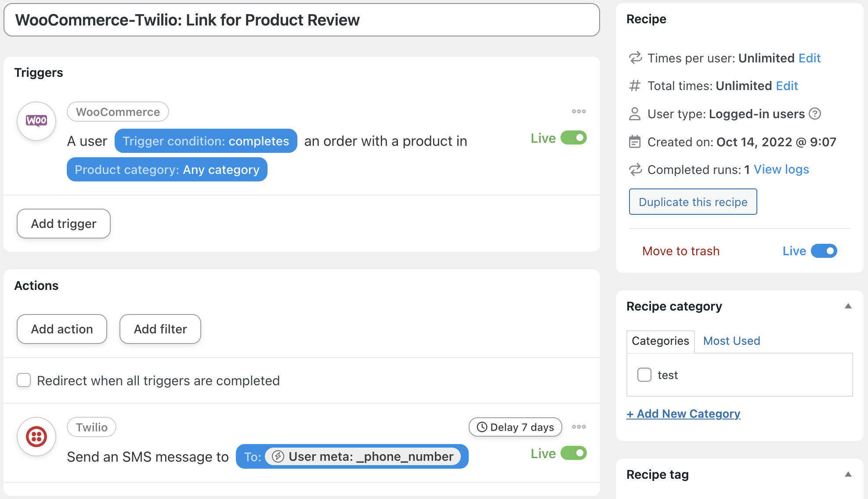The height and width of the screenshot is (499, 868).
Task: Toggle the Twilio action Live switch
Action: pyautogui.click(x=574, y=453)
